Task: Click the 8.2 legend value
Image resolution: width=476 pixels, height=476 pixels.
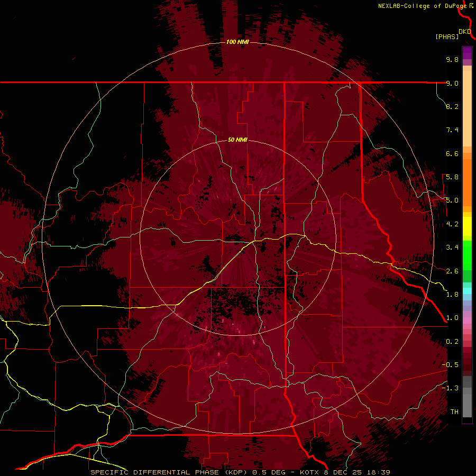Action: [452, 106]
